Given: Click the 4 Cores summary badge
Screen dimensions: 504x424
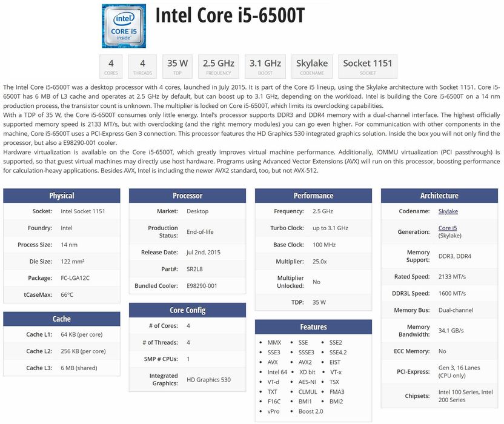Looking at the screenshot, I should [111, 67].
